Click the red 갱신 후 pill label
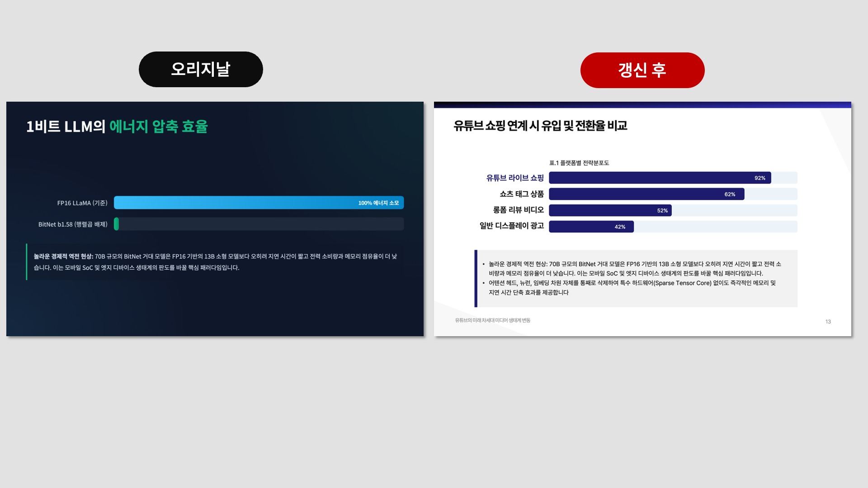This screenshot has width=868, height=488. click(642, 70)
